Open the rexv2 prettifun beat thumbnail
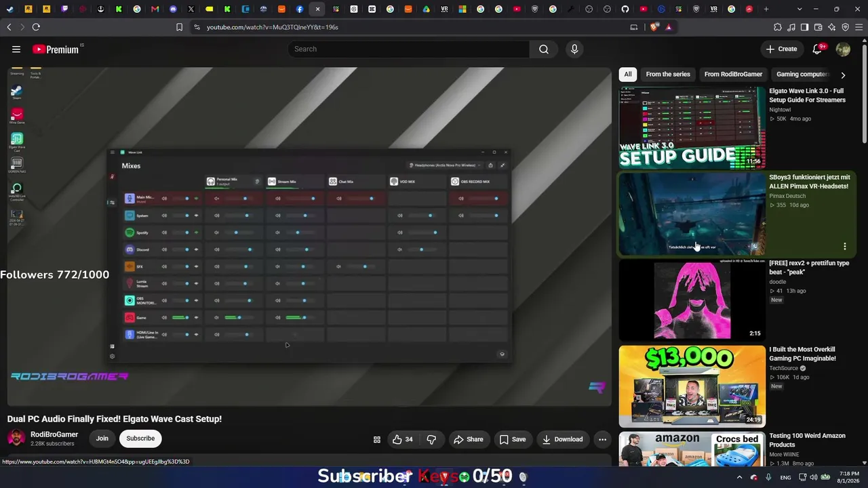 tap(692, 300)
